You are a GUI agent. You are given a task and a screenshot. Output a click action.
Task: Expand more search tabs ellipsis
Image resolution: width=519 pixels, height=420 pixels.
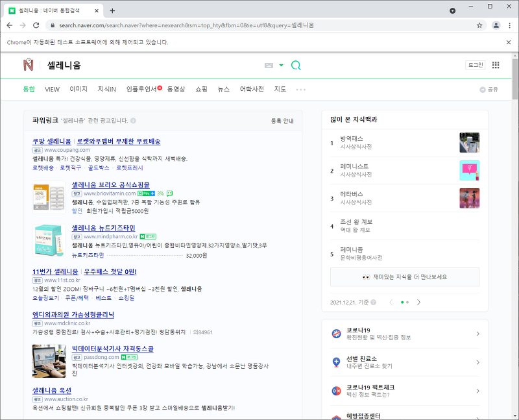301,90
